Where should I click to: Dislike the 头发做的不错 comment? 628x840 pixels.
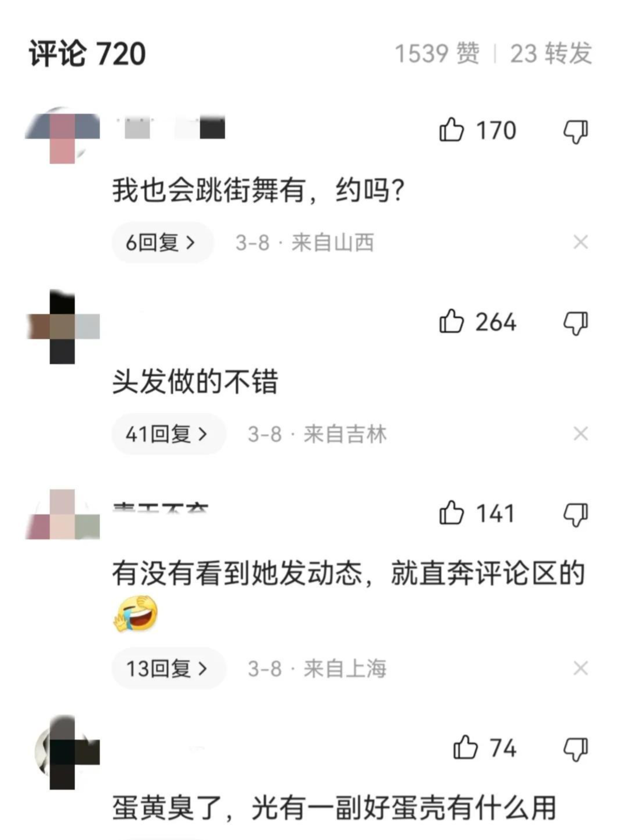click(x=576, y=323)
